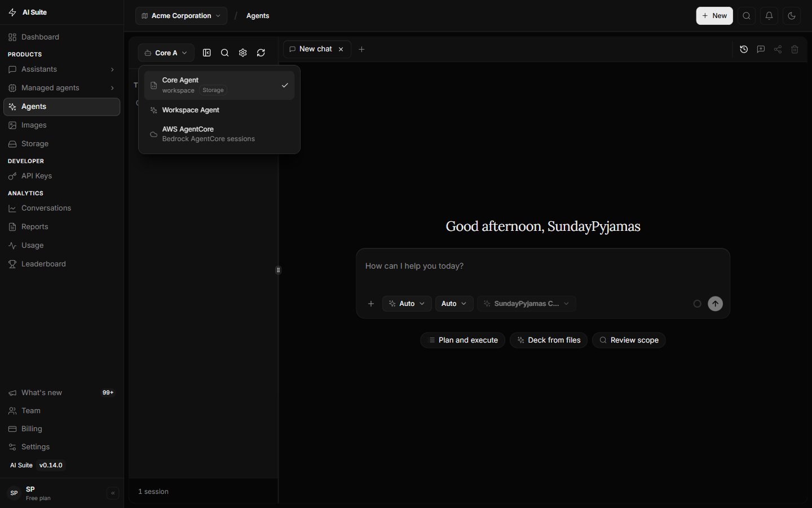This screenshot has height=508, width=812.
Task: Click the SP user avatar
Action: click(14, 493)
